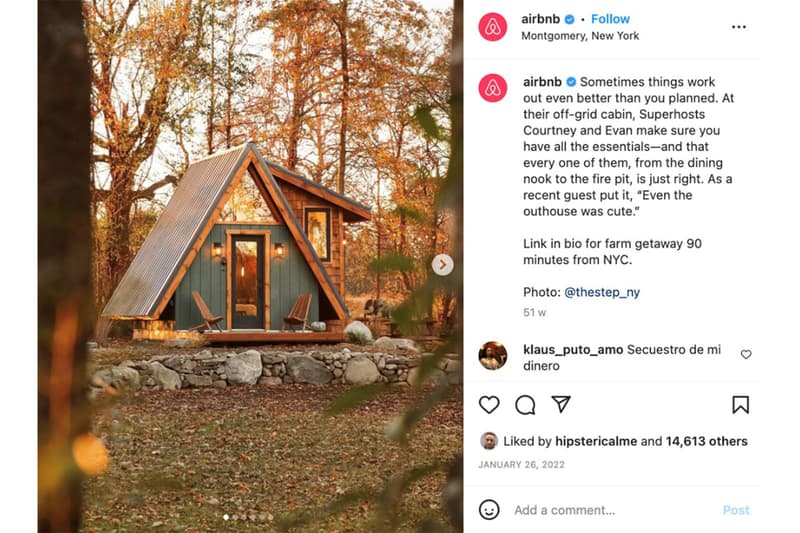The width and height of the screenshot is (800, 533).
Task: Click the airbnb avatar beside the caption
Action: 493,88
